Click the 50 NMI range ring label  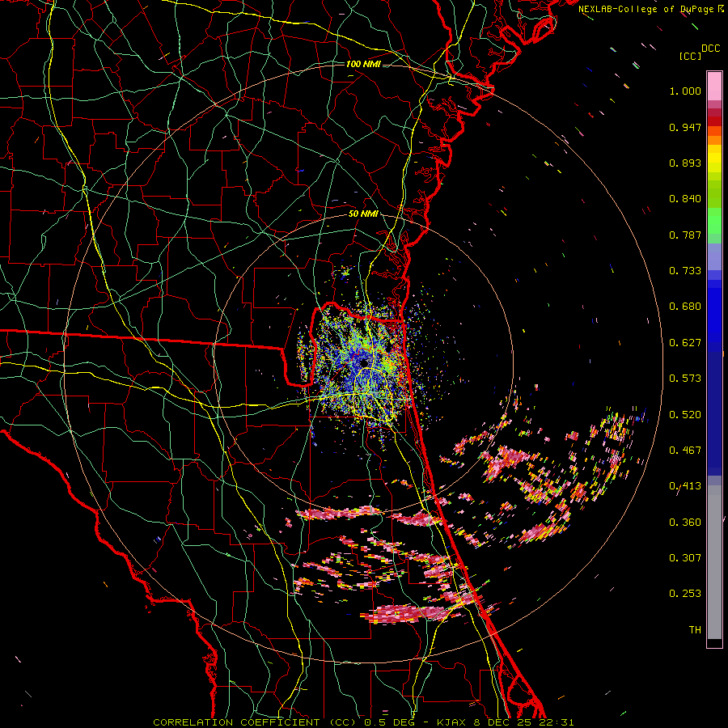pyautogui.click(x=363, y=214)
